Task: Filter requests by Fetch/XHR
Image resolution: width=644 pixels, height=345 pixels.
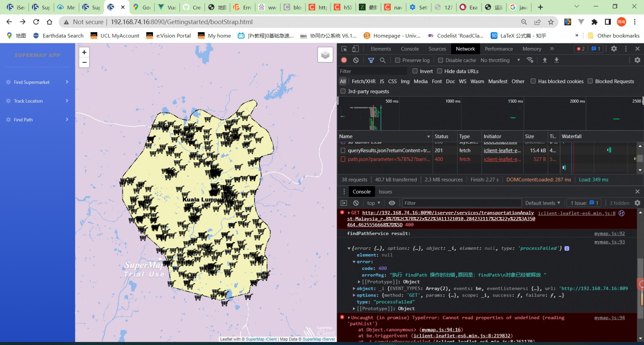Action: [363, 81]
